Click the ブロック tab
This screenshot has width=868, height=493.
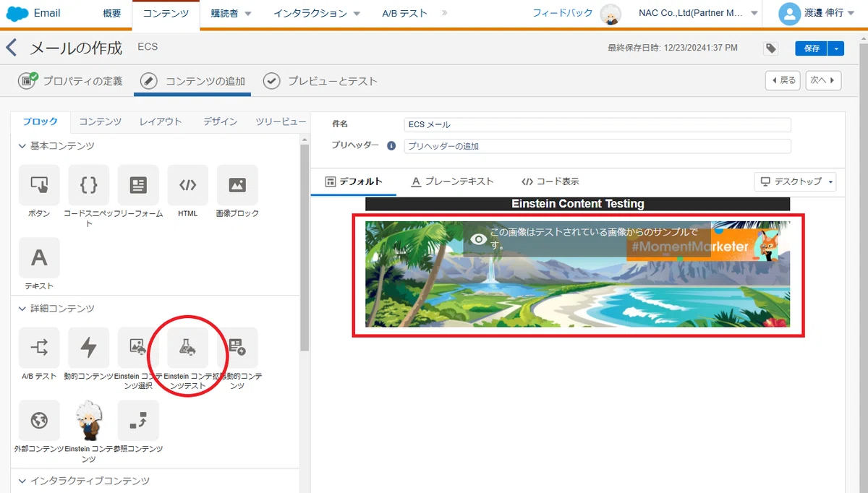(x=40, y=121)
